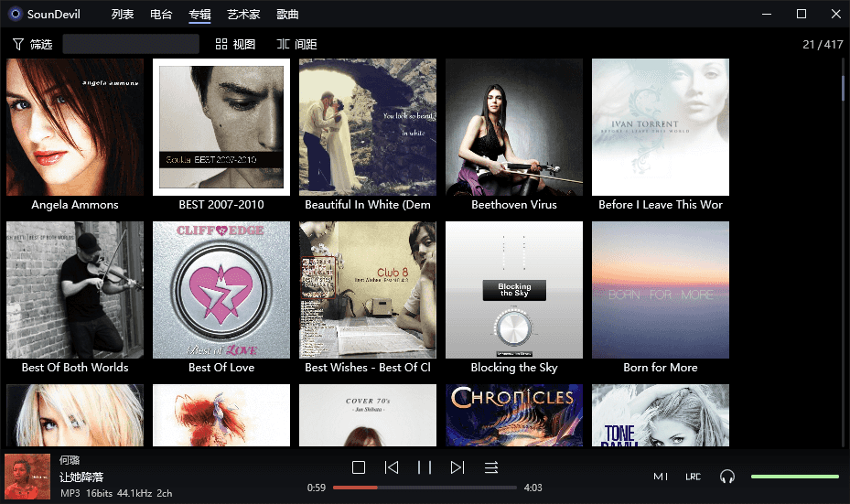Click the BEST 2007-2010 title text

point(221,205)
